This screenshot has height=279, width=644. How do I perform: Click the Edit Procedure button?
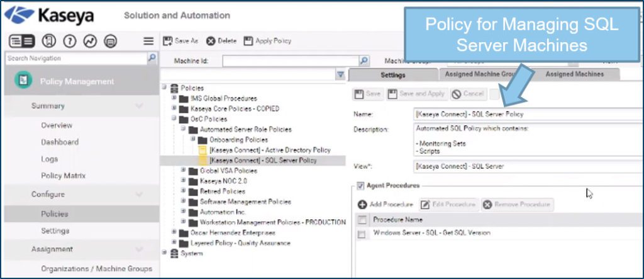pos(449,205)
